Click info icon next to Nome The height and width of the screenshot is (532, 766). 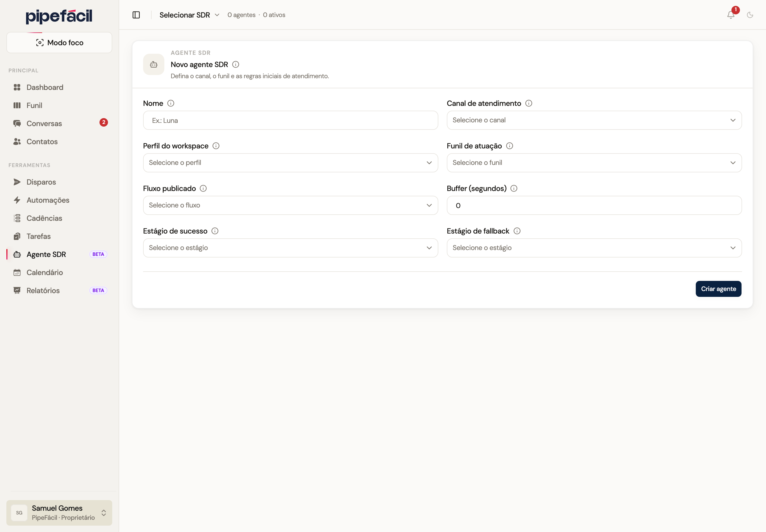click(x=171, y=103)
